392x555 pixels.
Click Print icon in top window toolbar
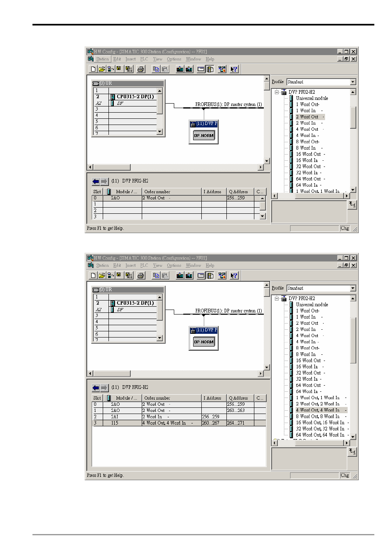141,69
